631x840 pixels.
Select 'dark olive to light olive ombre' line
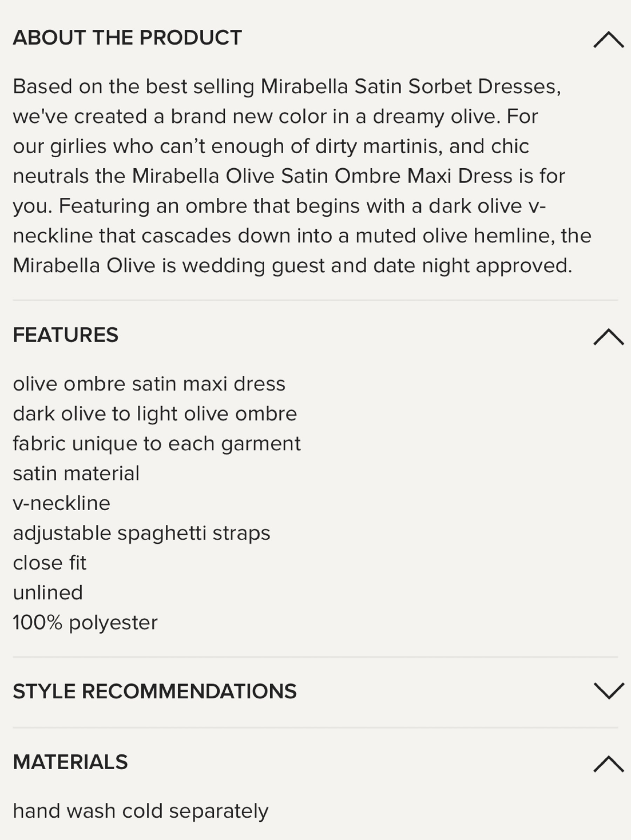point(155,414)
